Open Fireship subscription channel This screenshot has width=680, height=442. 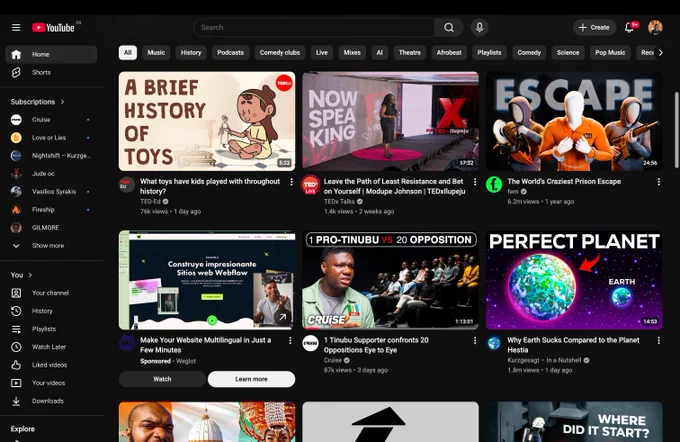coord(51,210)
